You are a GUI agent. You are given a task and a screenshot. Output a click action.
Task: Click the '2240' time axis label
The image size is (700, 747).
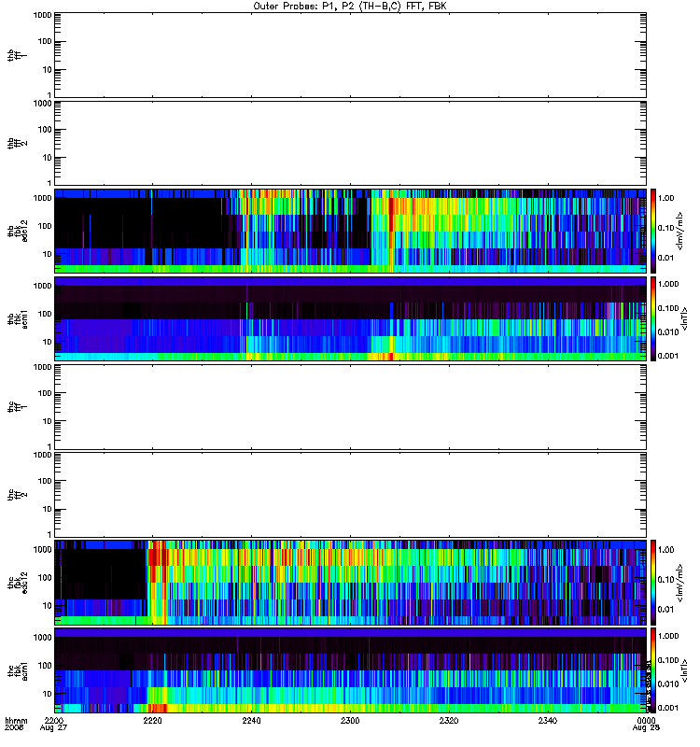pyautogui.click(x=251, y=721)
